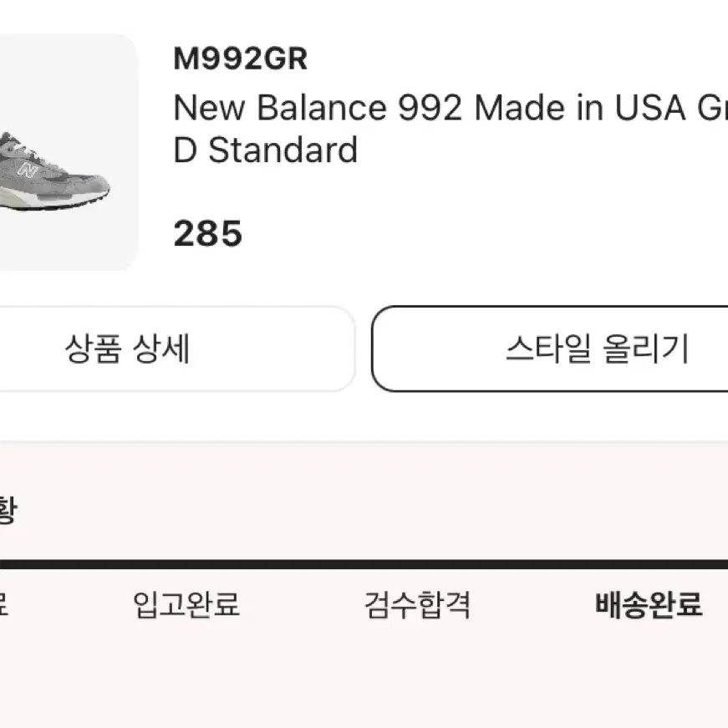Open the gray New Balance shoe thumbnail
This screenshot has width=728, height=728.
pos(54,171)
